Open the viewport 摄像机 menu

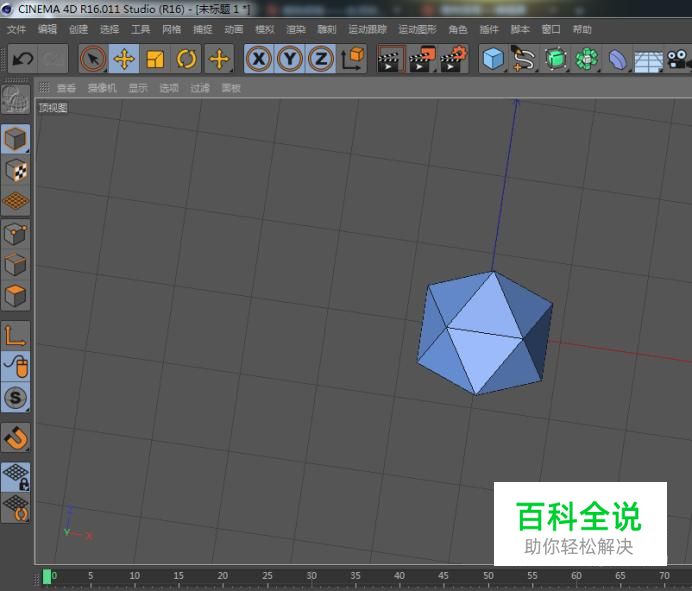[102, 88]
